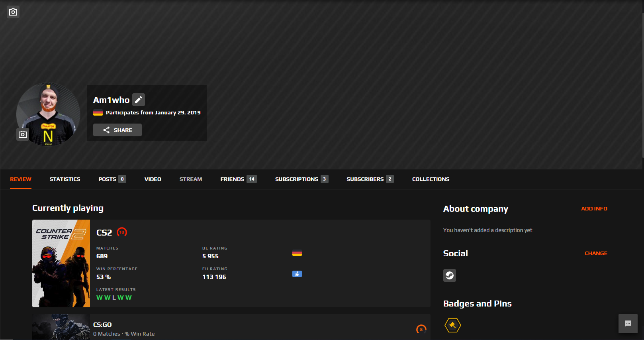Edit nickname with the pencil icon

click(139, 100)
